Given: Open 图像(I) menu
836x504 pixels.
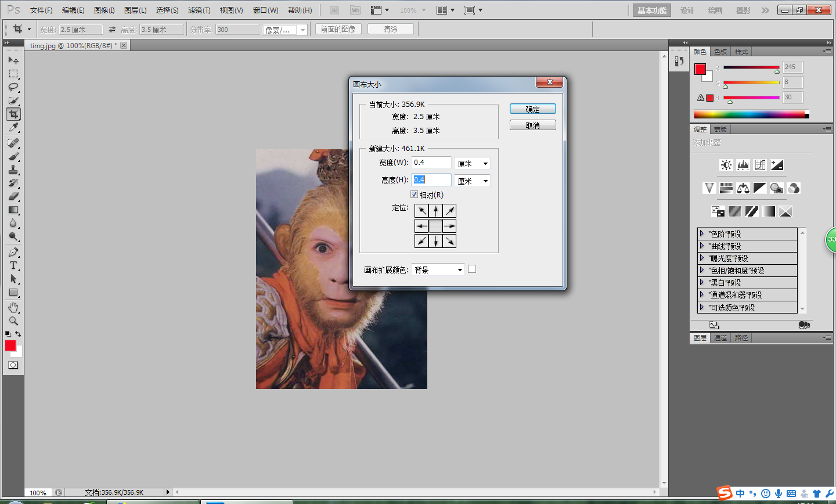Looking at the screenshot, I should tap(105, 10).
